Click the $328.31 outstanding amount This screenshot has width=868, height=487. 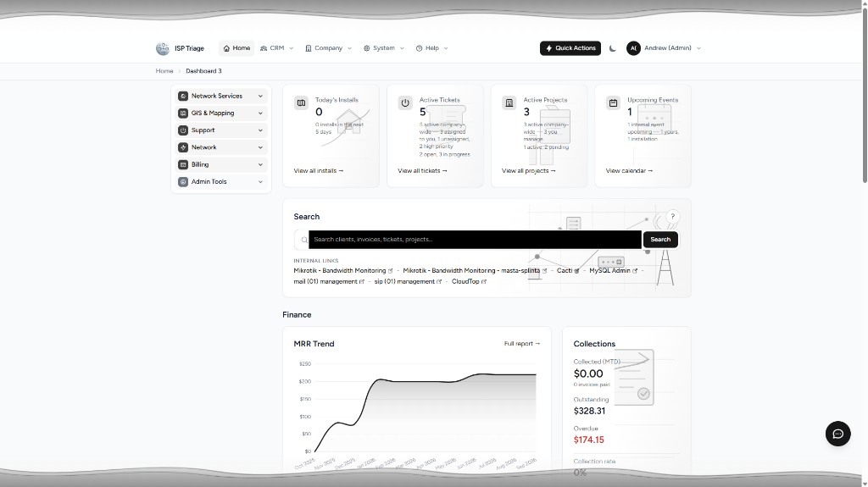(x=589, y=411)
